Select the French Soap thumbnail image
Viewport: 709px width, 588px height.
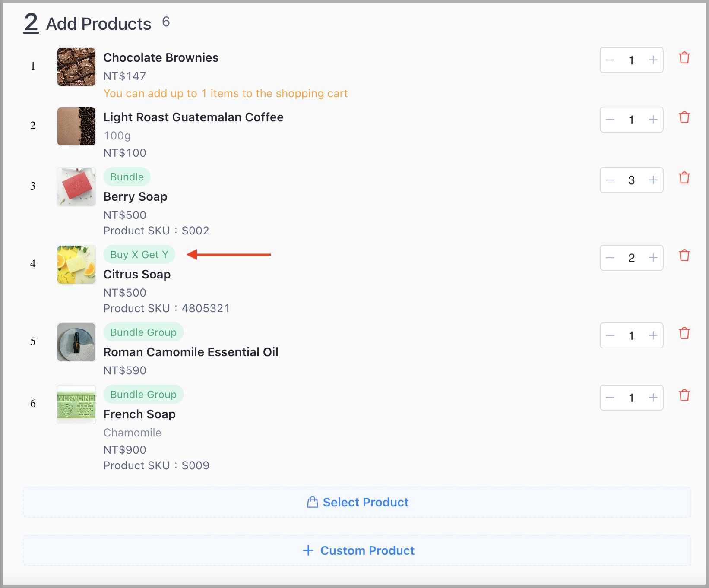tap(76, 405)
